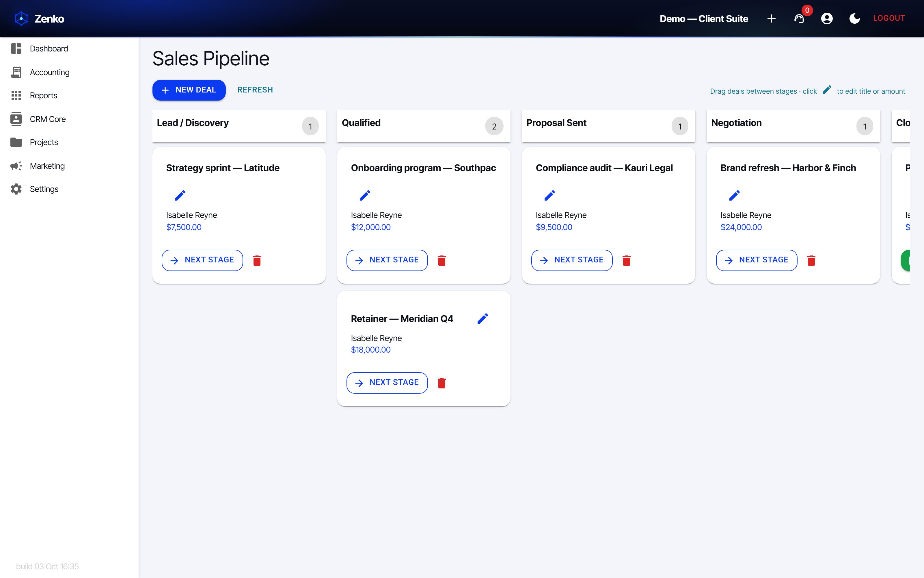Open Dashboard from the sidebar

point(69,49)
